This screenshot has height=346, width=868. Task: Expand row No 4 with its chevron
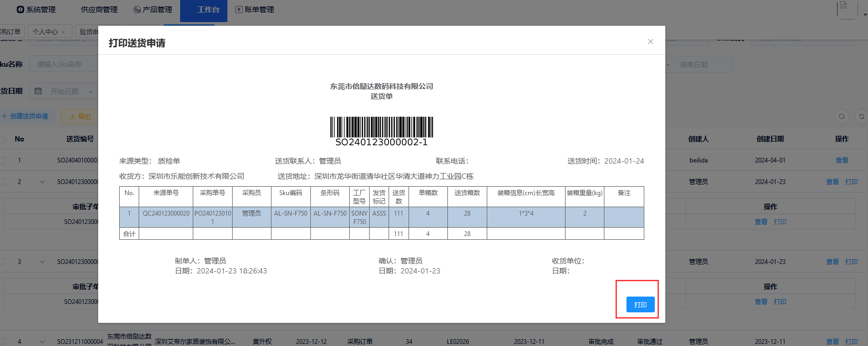[x=42, y=342]
